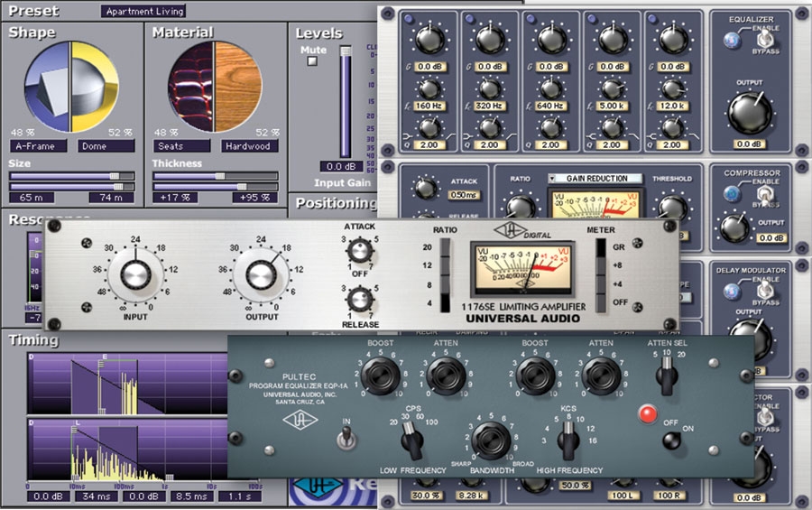Click the 65 m size value field
Image resolution: width=812 pixels, height=510 pixels.
coord(32,198)
